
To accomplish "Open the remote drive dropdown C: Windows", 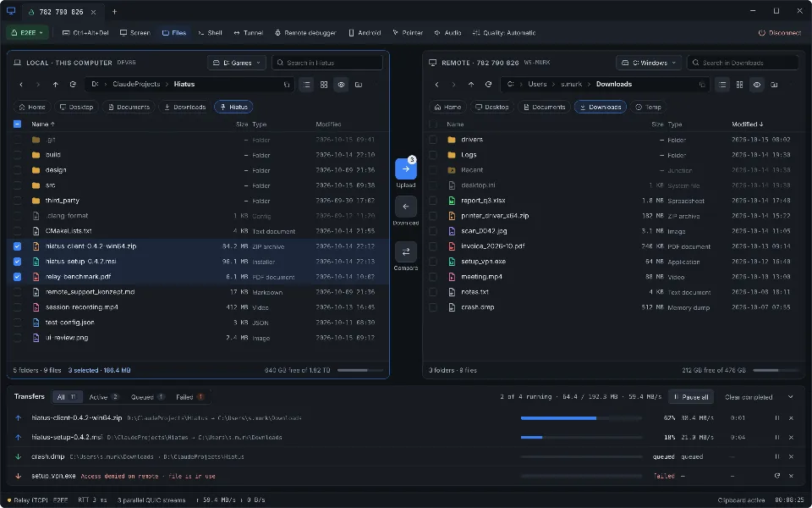I will point(649,63).
